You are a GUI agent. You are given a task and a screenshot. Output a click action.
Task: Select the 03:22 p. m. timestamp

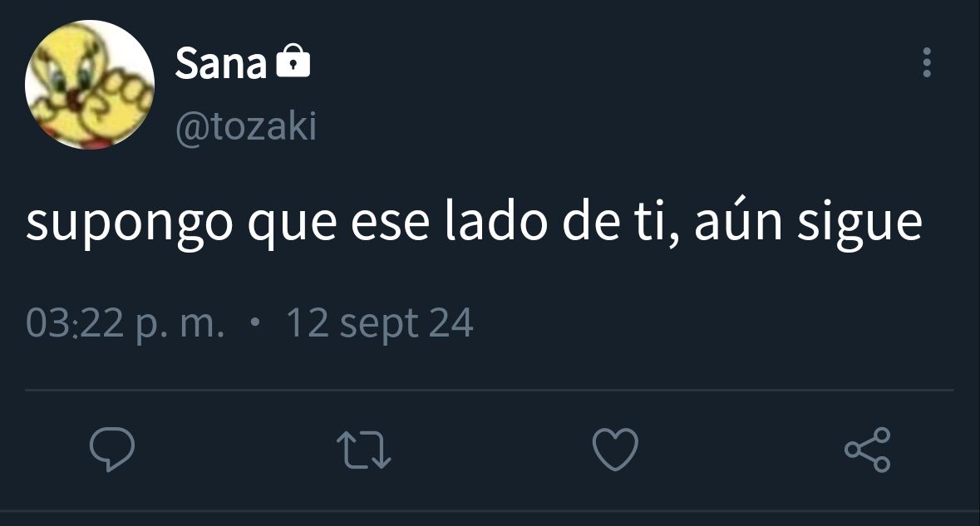[x=125, y=323]
